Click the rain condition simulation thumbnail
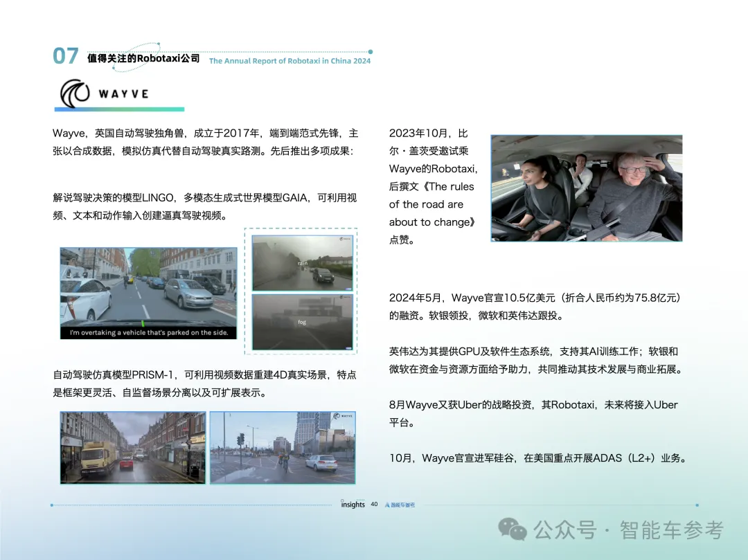 301,262
